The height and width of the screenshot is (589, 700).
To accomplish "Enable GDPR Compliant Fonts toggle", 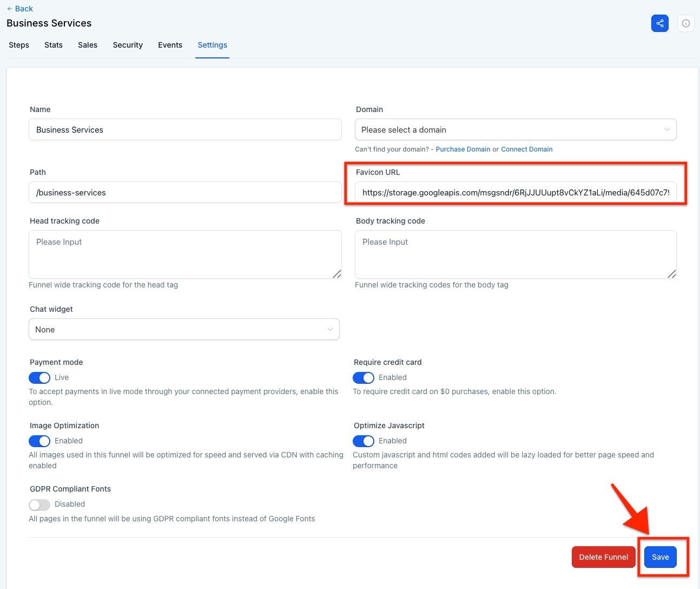I will pos(39,505).
